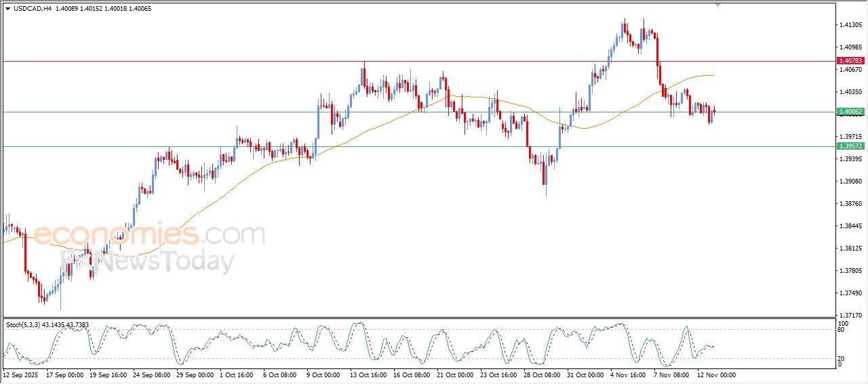Click the stochastic 80 level marker
This screenshot has height=384, width=868.
coord(842,330)
